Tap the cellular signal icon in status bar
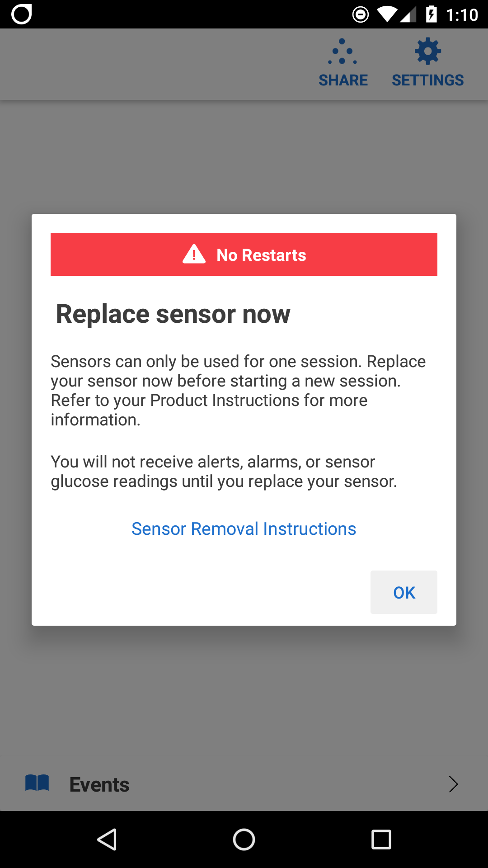The width and height of the screenshot is (488, 868). point(408,13)
